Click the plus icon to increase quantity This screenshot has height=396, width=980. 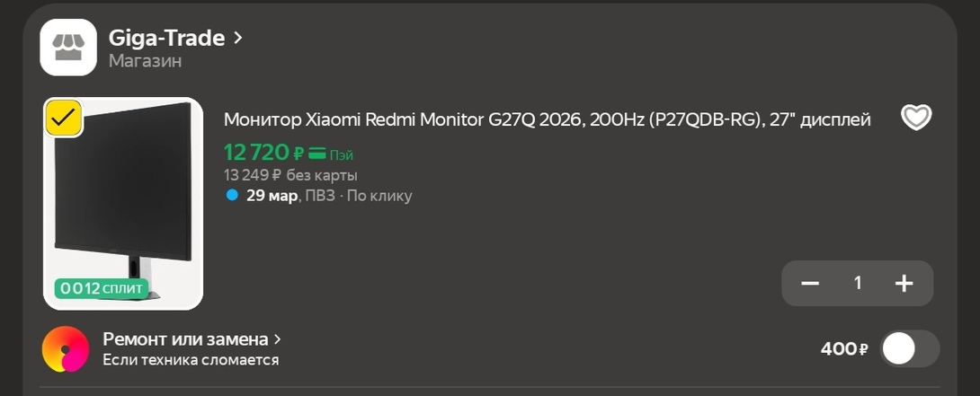tap(904, 284)
